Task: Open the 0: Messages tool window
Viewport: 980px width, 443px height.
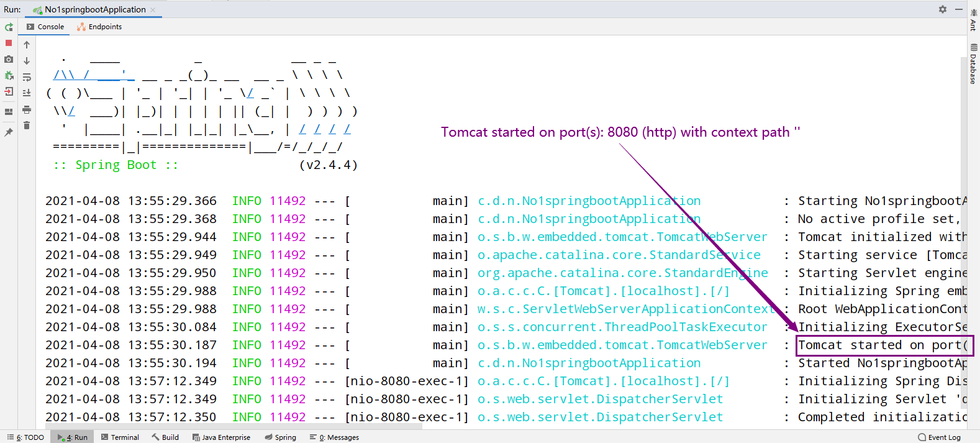Action: click(334, 437)
